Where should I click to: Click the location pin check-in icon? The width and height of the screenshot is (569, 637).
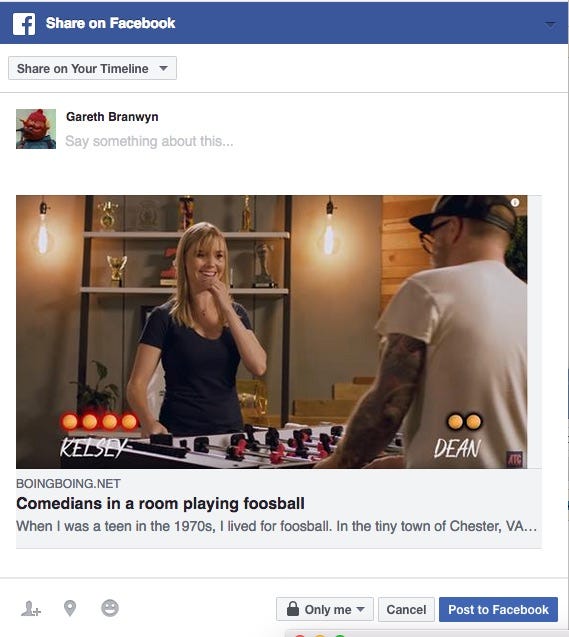(x=70, y=608)
